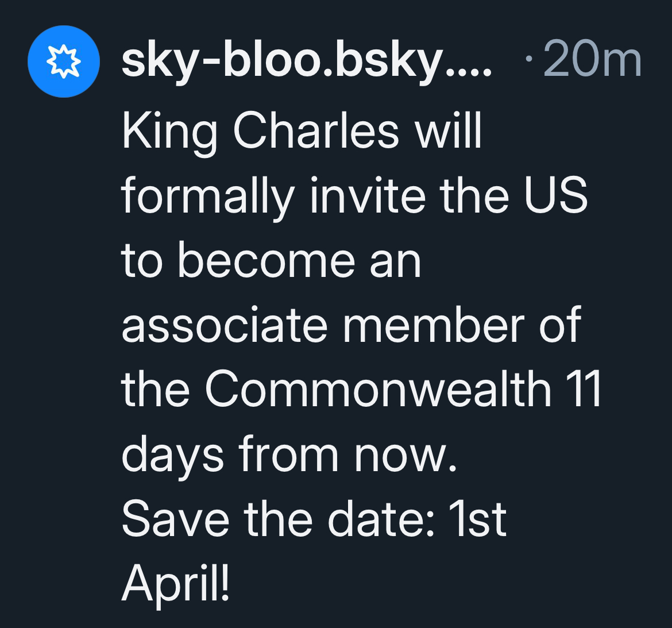
Task: Click the "Save the date:" text
Action: pos(278,519)
